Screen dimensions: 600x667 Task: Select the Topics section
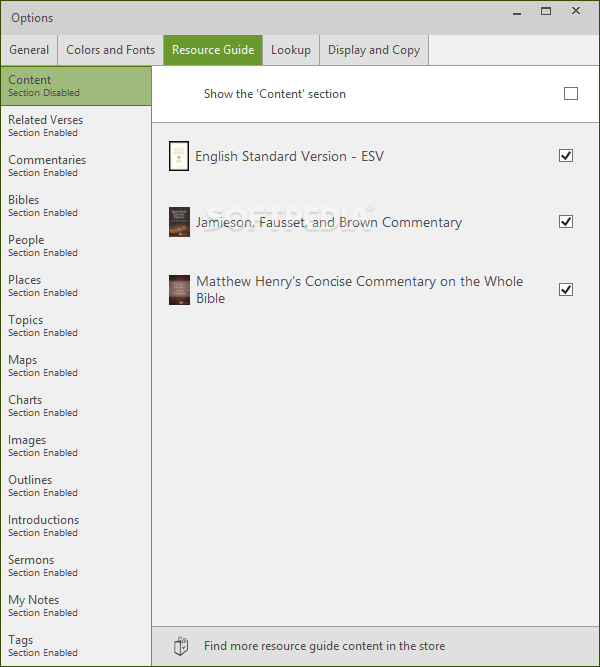click(76, 326)
